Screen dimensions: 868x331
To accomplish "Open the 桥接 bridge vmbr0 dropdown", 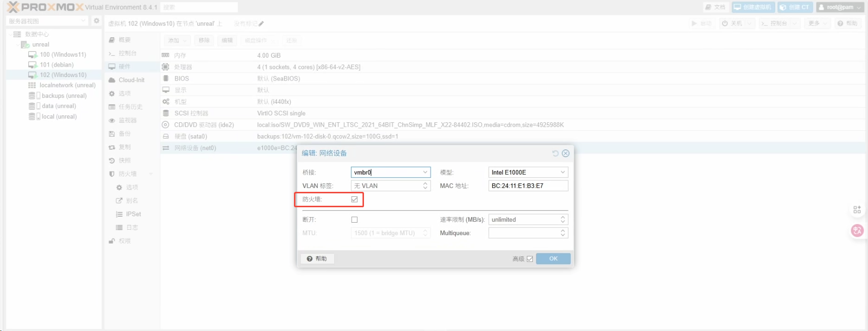I will (425, 172).
